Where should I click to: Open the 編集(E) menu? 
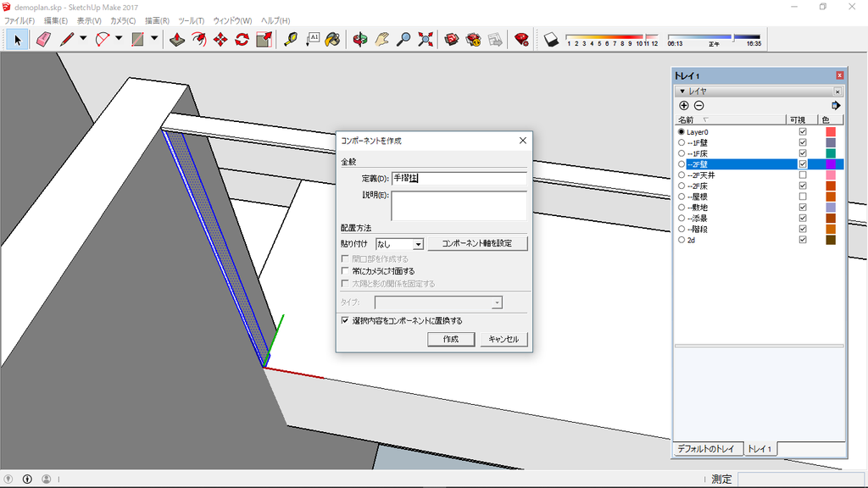pos(56,20)
